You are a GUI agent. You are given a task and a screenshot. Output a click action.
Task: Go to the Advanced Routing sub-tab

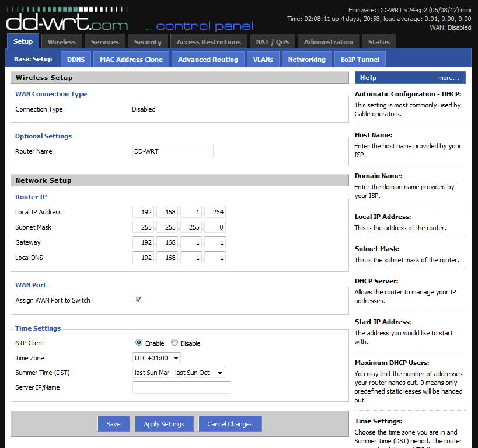point(208,60)
